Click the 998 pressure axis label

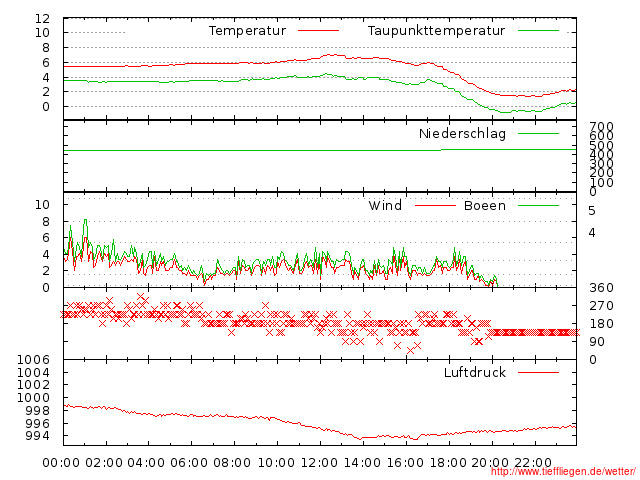pyautogui.click(x=37, y=411)
